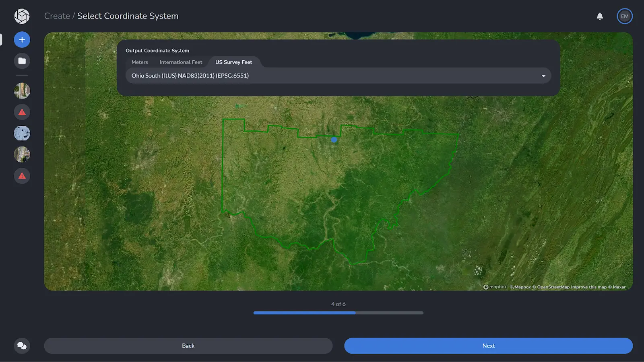Click the blue location marker on the map

(334, 140)
